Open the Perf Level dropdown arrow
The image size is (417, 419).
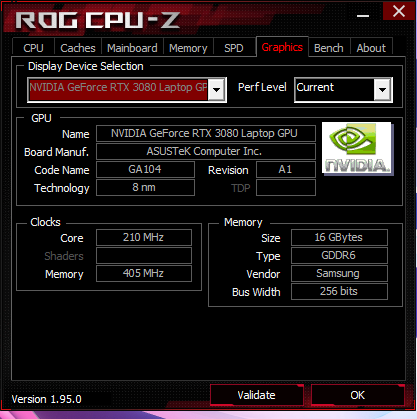(x=382, y=89)
